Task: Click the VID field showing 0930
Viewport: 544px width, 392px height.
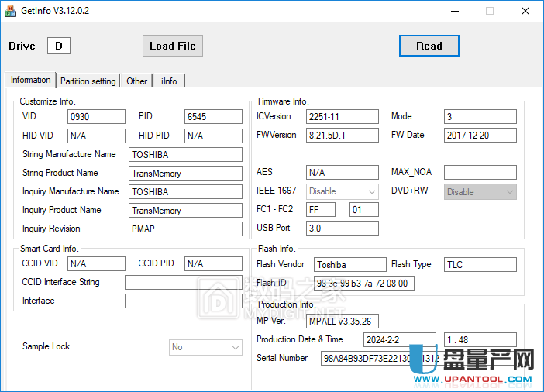Action: (96, 117)
